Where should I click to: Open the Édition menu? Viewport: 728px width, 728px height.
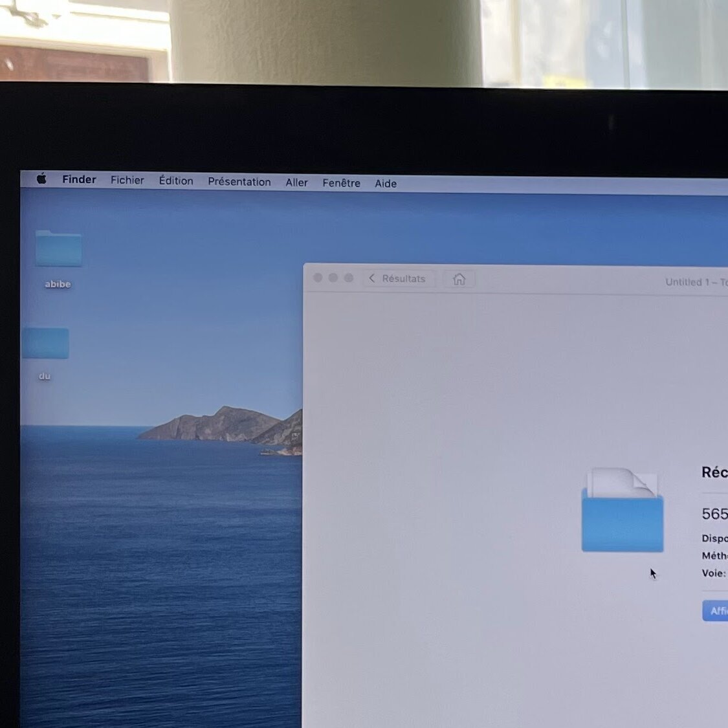click(176, 181)
